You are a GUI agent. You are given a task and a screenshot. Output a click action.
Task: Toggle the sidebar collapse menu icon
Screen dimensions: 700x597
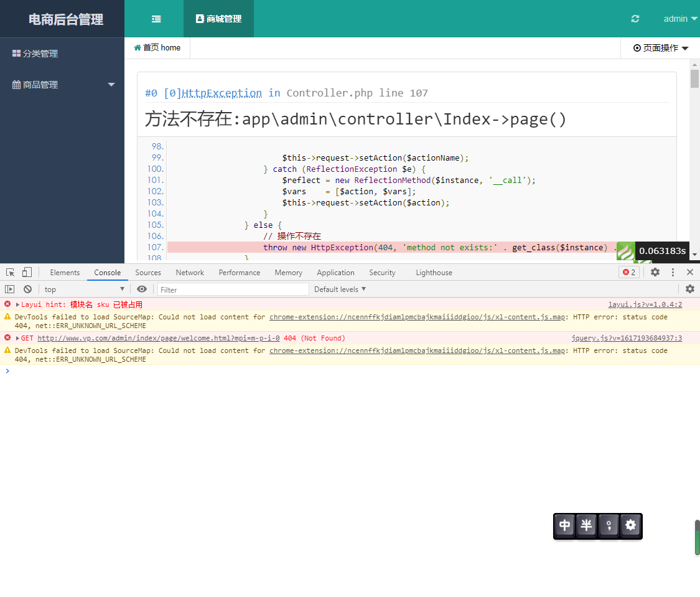pos(156,19)
